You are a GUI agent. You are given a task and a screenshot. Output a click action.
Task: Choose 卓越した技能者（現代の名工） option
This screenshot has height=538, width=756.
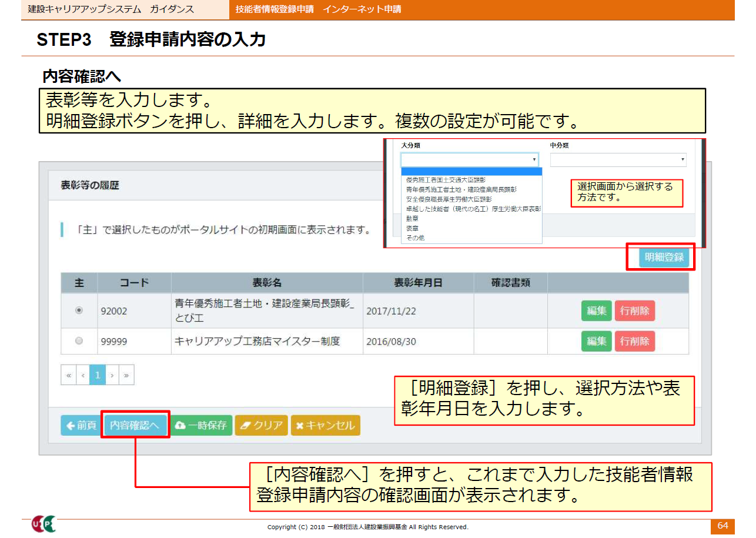pos(471,209)
